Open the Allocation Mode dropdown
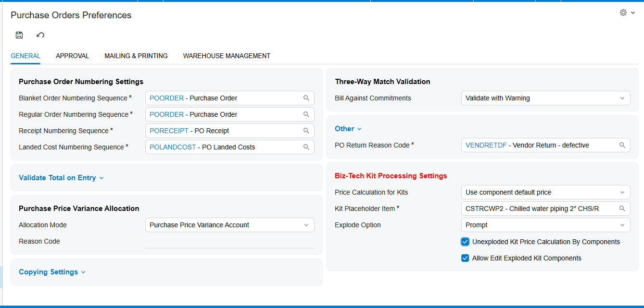 (229, 225)
